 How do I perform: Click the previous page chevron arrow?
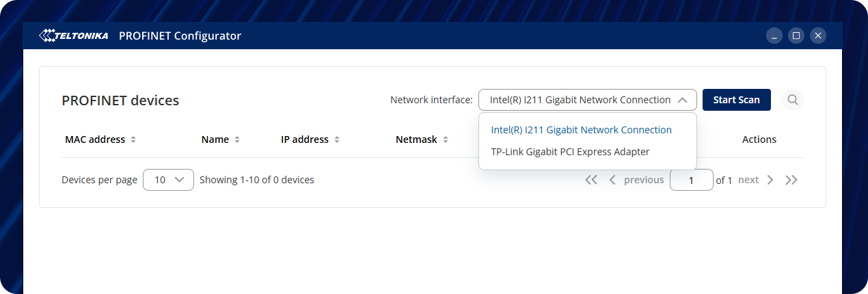click(612, 180)
